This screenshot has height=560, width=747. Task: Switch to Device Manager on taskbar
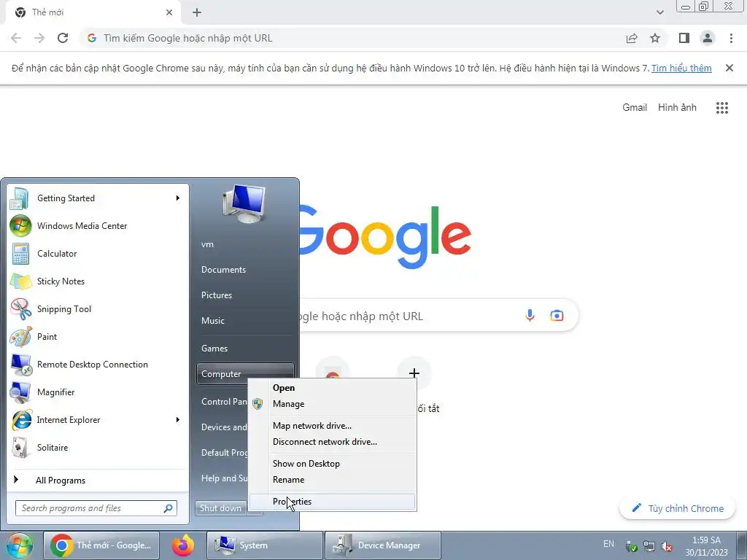(x=382, y=545)
